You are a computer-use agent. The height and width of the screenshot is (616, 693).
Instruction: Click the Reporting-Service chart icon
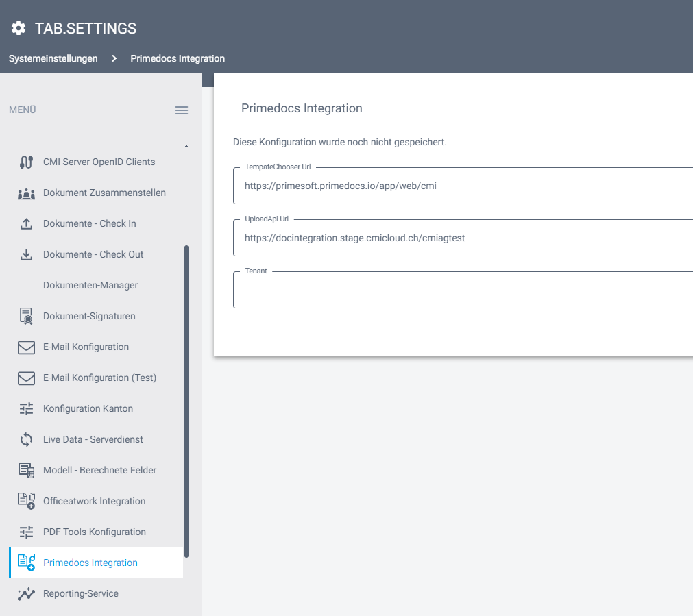click(27, 594)
